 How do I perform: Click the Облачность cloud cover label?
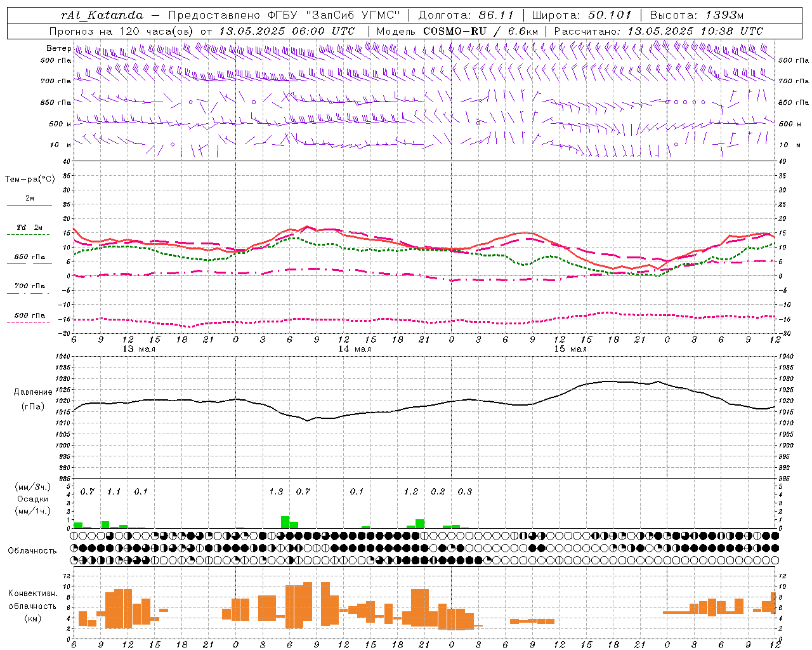pos(32,551)
